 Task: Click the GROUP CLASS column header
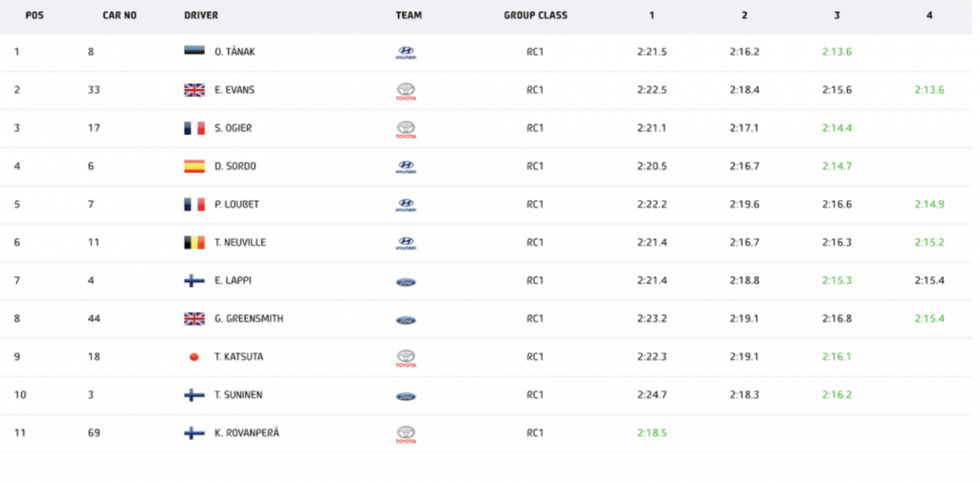[535, 16]
